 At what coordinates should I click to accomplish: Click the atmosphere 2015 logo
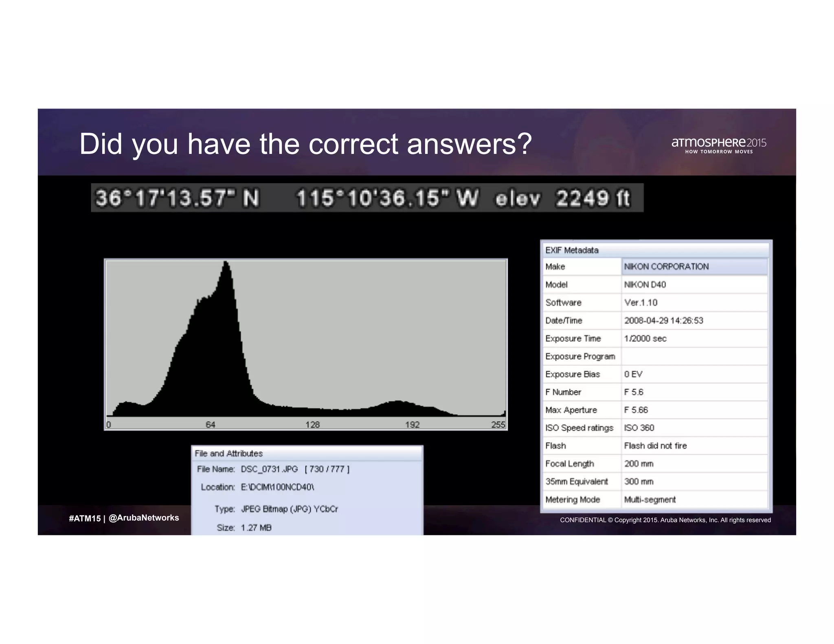pyautogui.click(x=719, y=146)
